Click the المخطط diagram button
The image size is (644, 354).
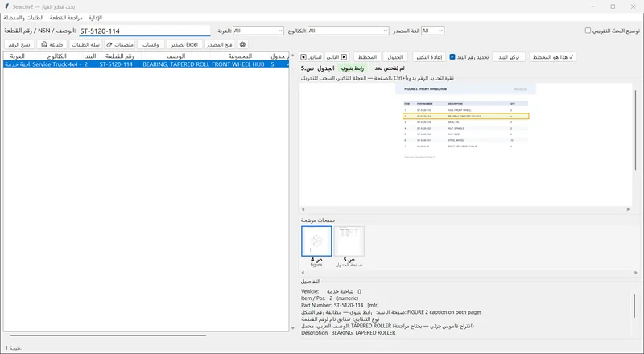pyautogui.click(x=367, y=57)
